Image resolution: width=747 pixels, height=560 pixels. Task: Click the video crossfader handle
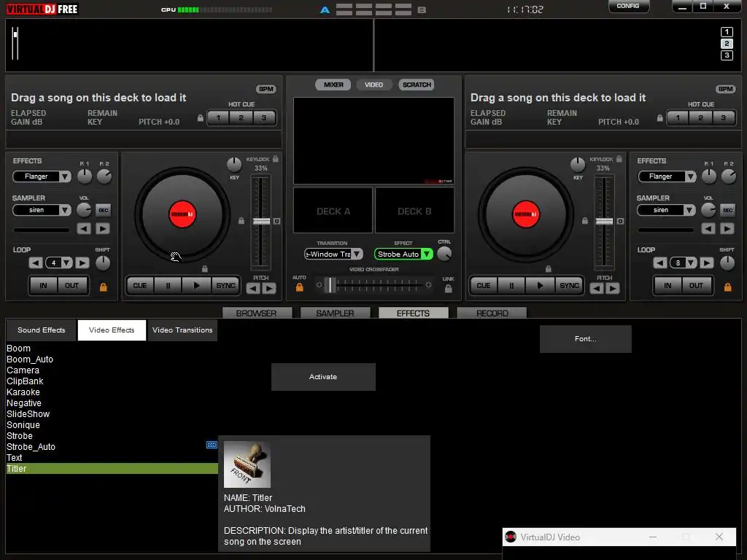(330, 285)
